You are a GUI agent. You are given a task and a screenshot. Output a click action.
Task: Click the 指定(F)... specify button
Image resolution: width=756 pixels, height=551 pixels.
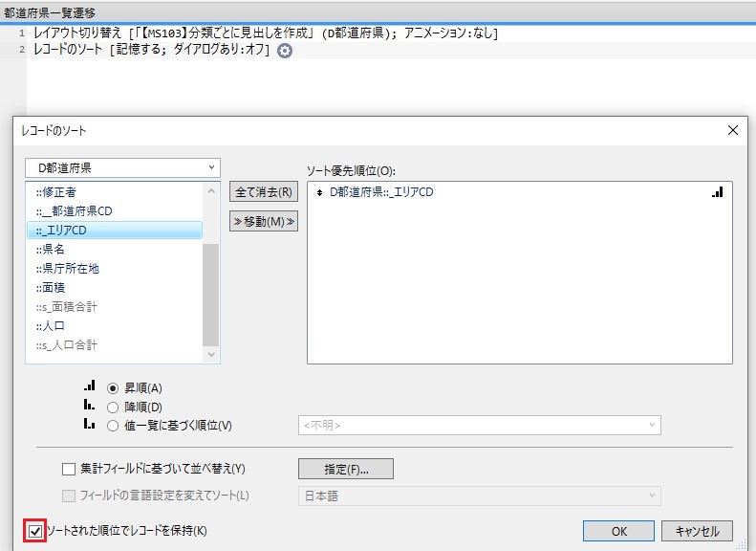346,469
